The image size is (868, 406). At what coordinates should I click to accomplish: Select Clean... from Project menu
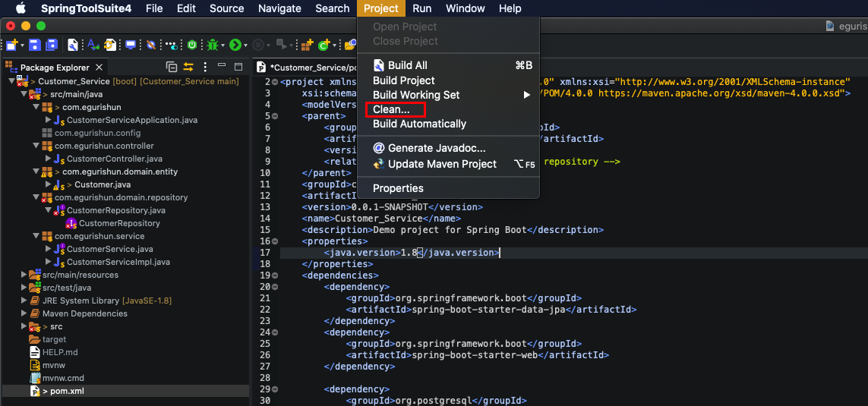[x=391, y=109]
